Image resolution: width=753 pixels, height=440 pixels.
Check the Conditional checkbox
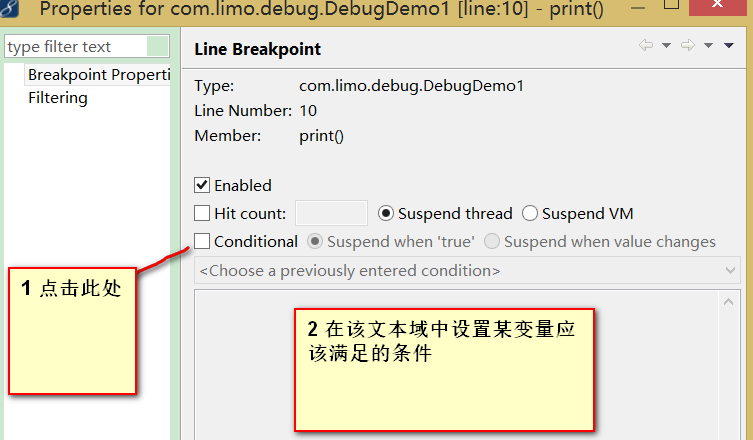(202, 241)
